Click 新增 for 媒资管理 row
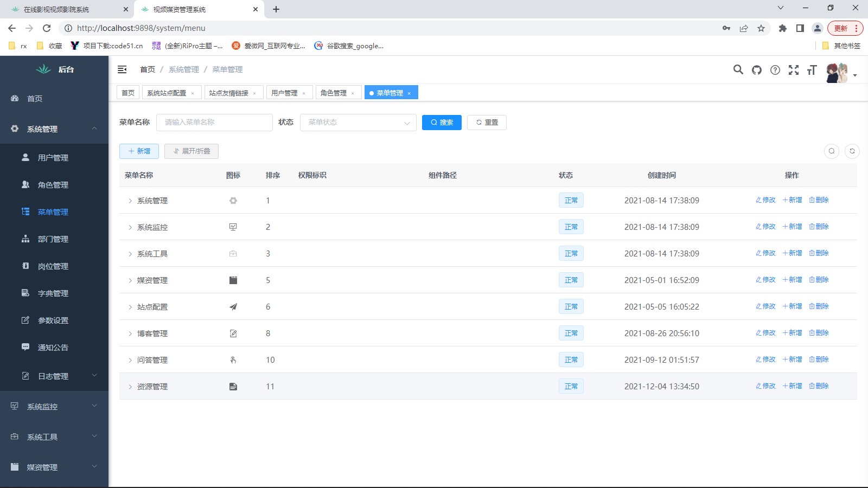Screen dimensions: 868x488 tap(792, 280)
